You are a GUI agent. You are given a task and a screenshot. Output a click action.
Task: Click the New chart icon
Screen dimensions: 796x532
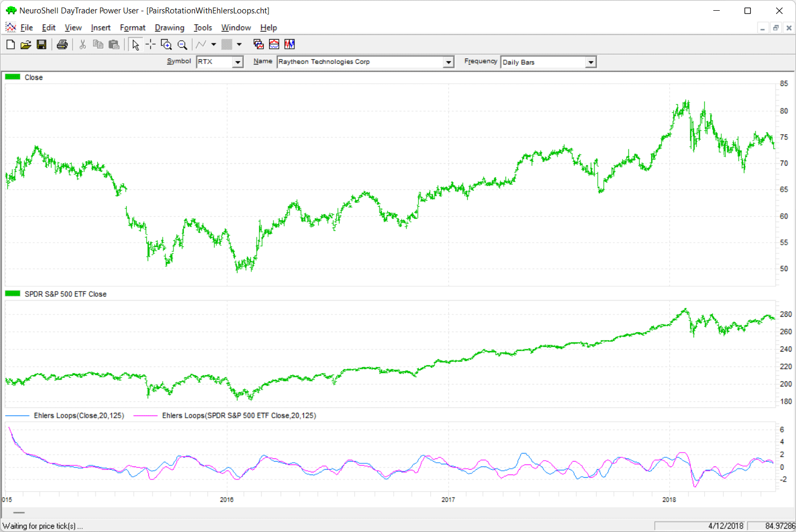[10, 45]
